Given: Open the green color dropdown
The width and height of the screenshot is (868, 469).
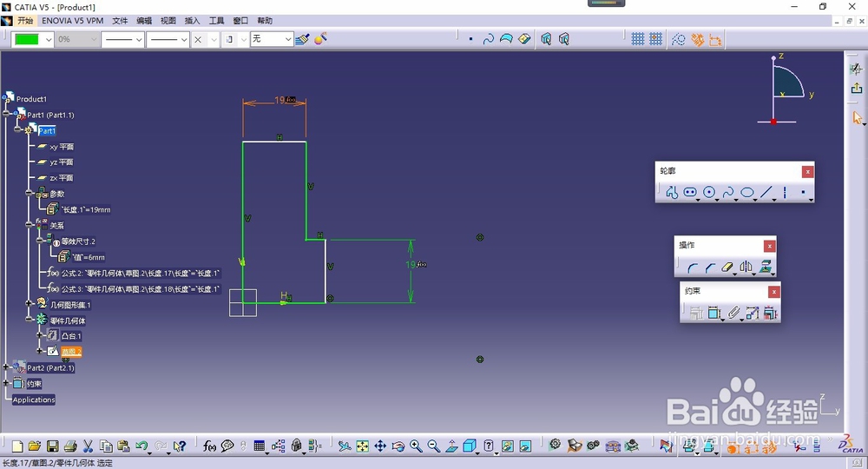Looking at the screenshot, I should click(49, 39).
